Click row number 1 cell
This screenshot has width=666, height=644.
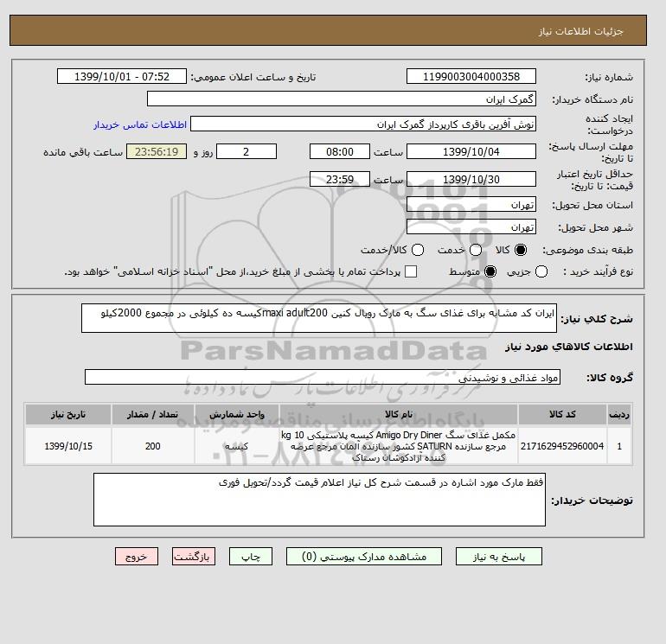(619, 446)
